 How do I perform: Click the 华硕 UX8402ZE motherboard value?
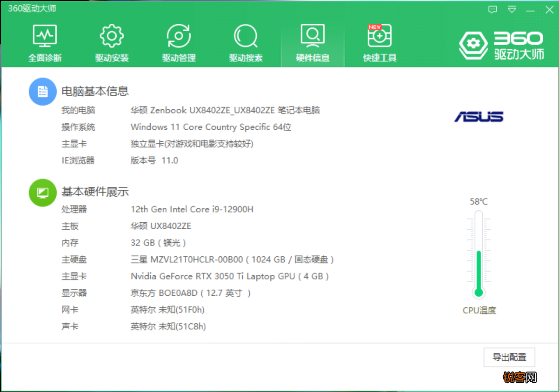[x=161, y=226]
